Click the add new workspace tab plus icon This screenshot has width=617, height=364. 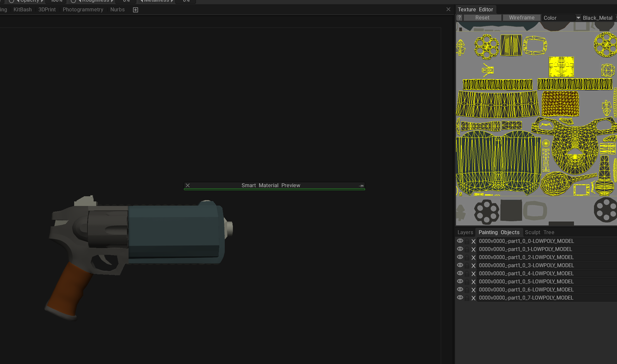coord(135,10)
